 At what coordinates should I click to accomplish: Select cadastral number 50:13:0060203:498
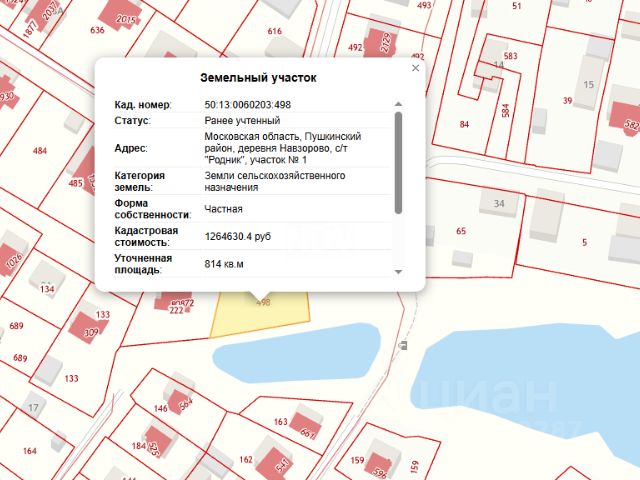pos(248,105)
